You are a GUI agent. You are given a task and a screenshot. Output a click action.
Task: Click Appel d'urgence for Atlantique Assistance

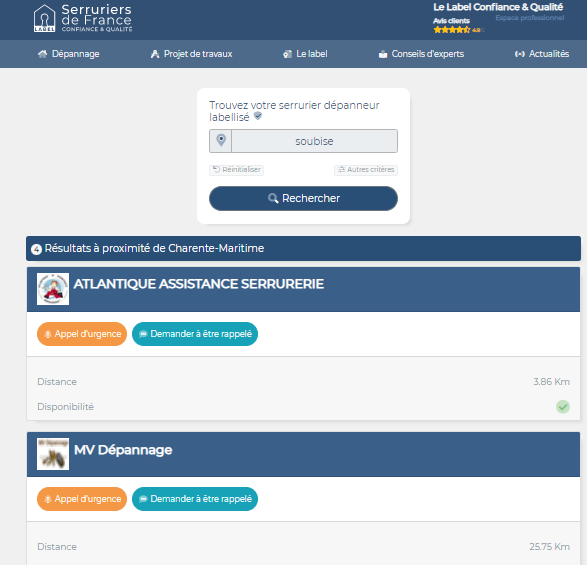point(82,334)
